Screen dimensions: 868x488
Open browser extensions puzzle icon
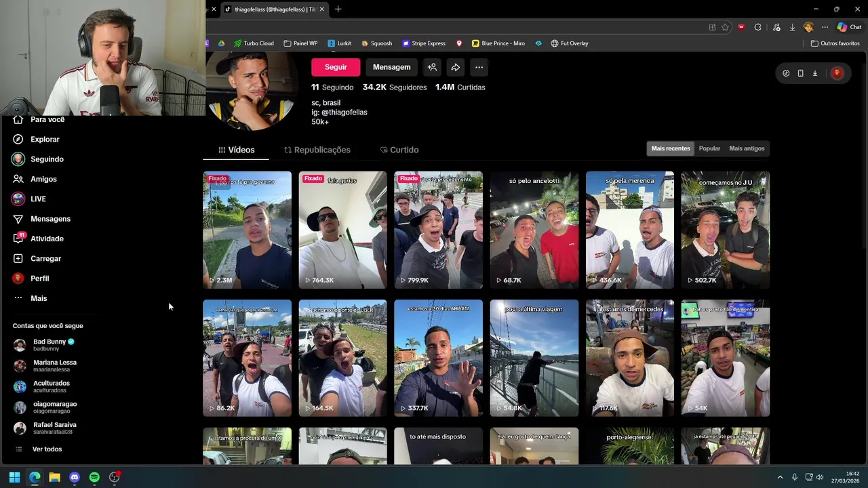coord(757,27)
